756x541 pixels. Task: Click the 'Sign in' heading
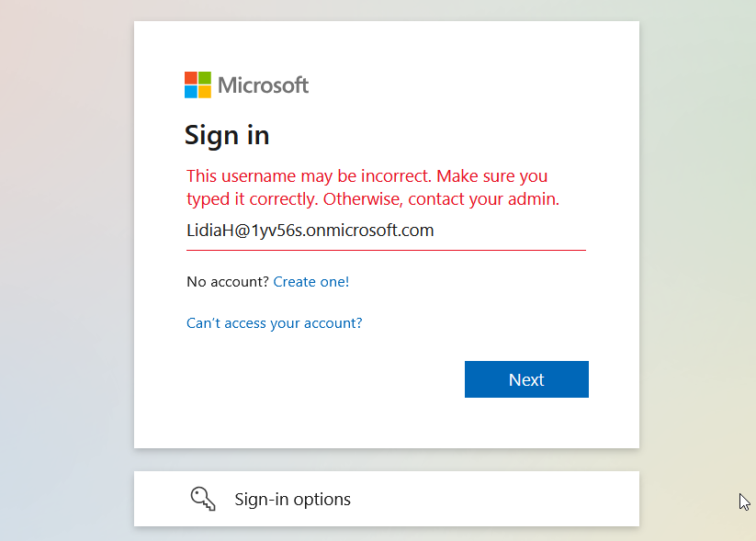[x=227, y=135]
